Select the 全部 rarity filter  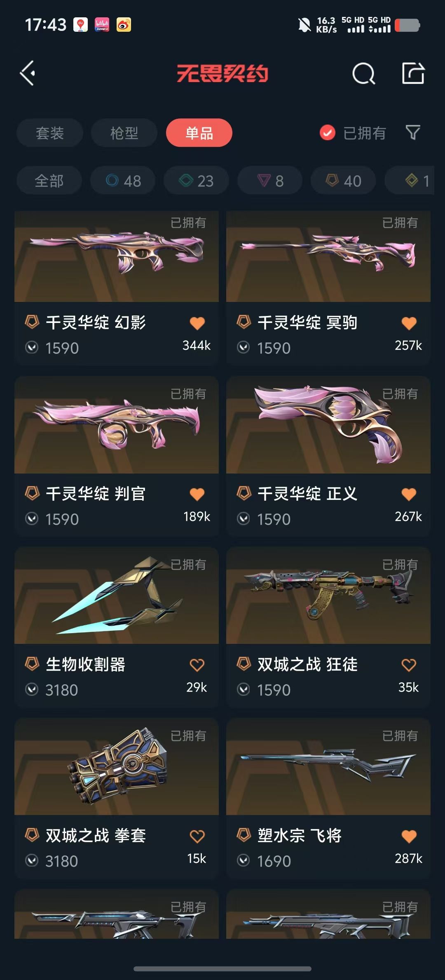pyautogui.click(x=49, y=181)
